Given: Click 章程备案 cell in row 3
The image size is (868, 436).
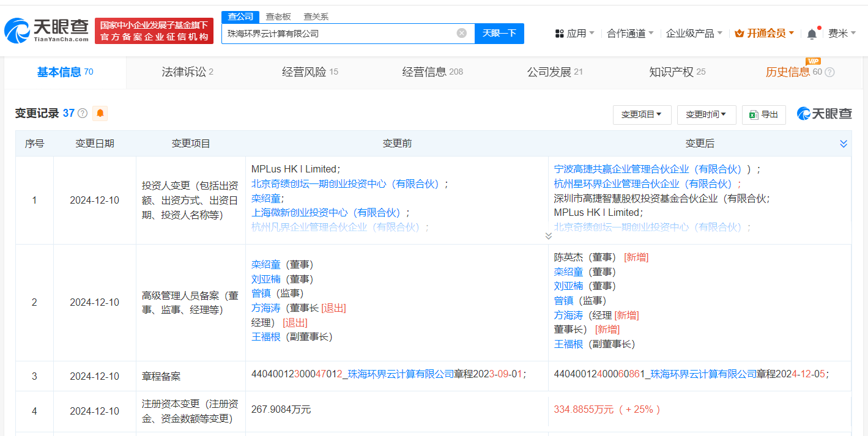Looking at the screenshot, I should (x=161, y=377).
